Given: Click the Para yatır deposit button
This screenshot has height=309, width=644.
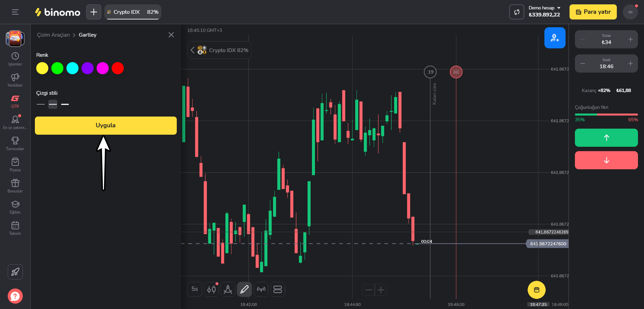Looking at the screenshot, I should point(593,12).
